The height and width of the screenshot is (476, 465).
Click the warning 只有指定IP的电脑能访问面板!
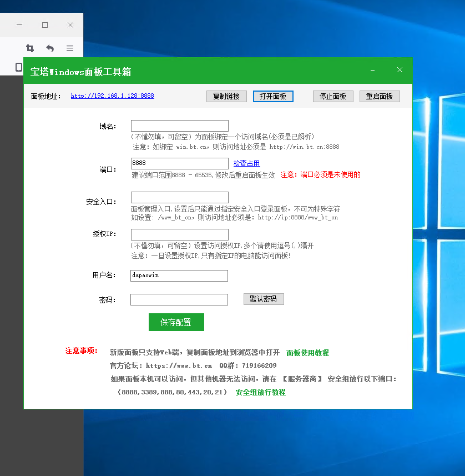(x=246, y=255)
